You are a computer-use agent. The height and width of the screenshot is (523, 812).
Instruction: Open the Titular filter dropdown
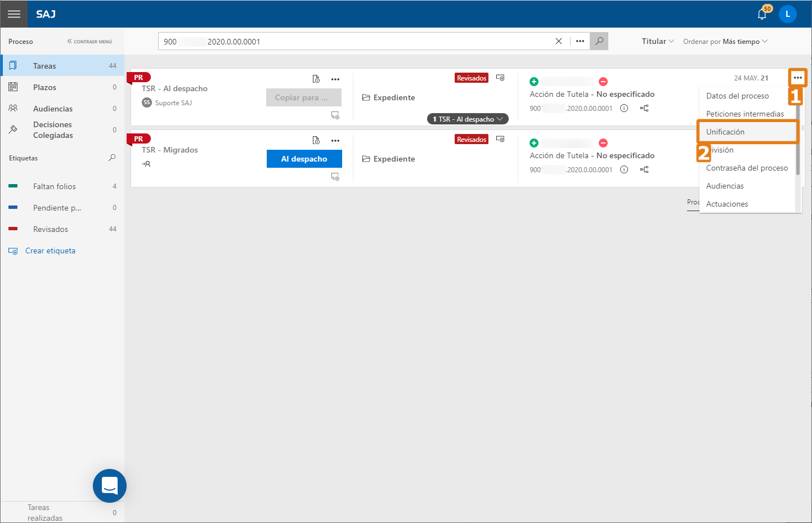(658, 41)
